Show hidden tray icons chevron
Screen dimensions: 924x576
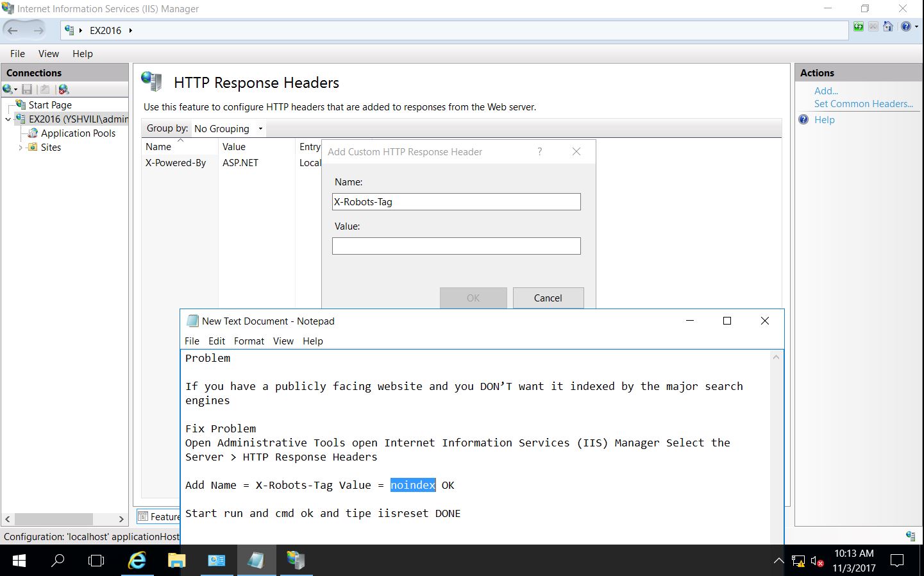pyautogui.click(x=778, y=561)
